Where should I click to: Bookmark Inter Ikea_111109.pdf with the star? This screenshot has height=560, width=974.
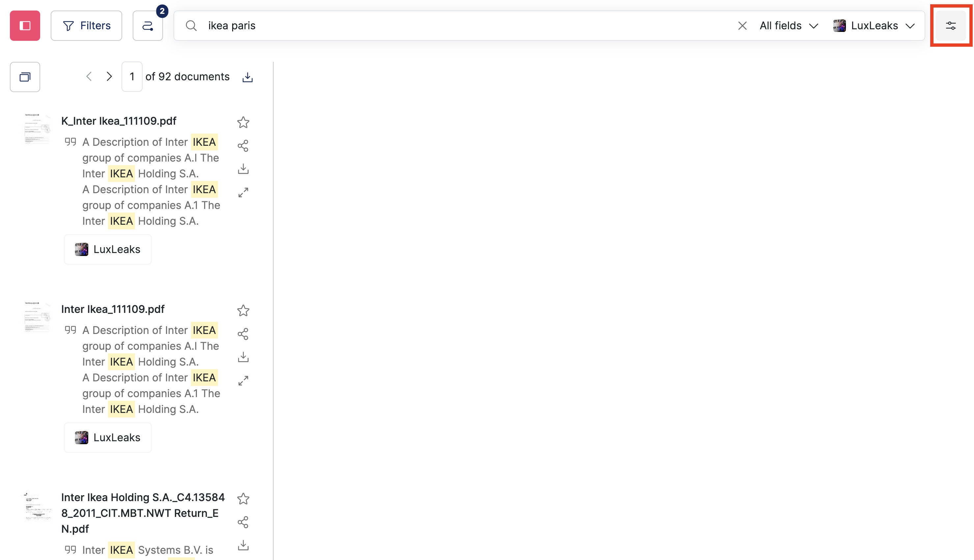(243, 310)
